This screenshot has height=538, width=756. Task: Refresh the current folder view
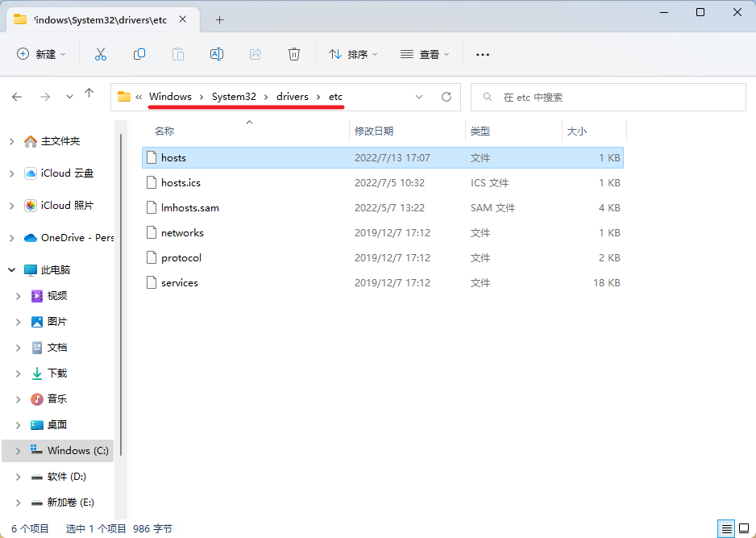pos(446,95)
